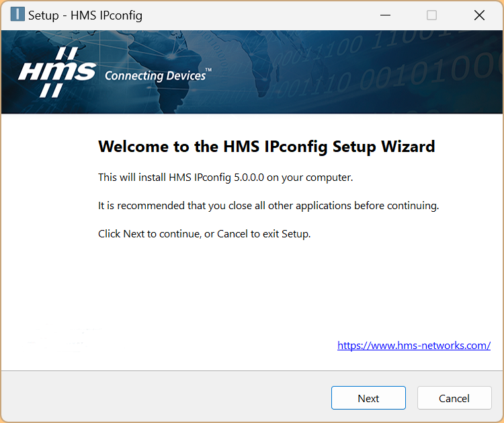Minimize the Setup window

[x=385, y=15]
